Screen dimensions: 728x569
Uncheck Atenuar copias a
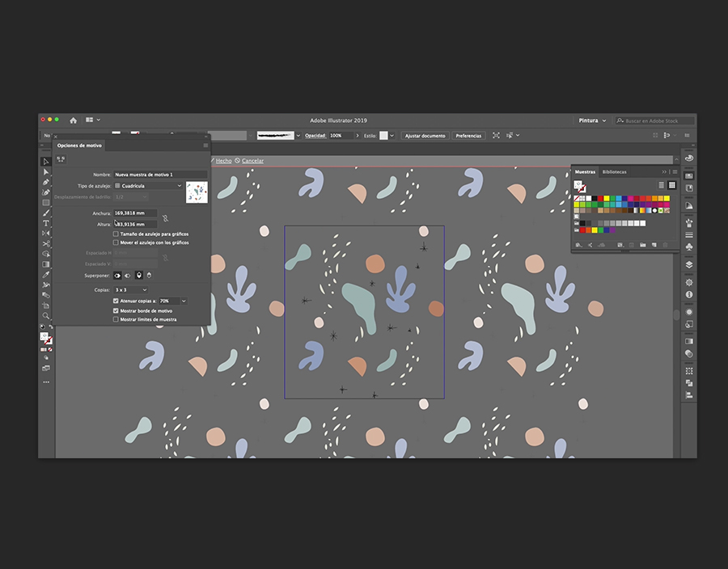tap(116, 301)
